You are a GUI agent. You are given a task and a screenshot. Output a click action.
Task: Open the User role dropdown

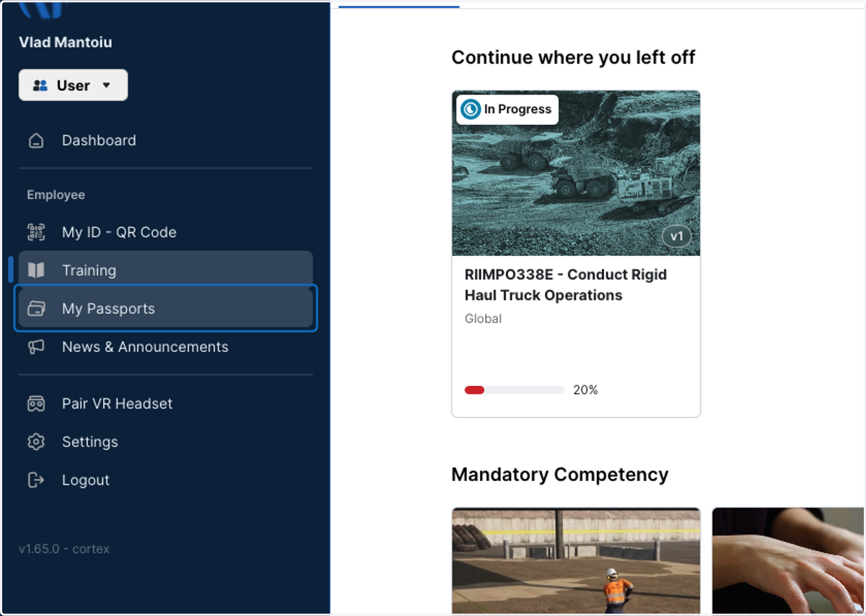point(73,85)
